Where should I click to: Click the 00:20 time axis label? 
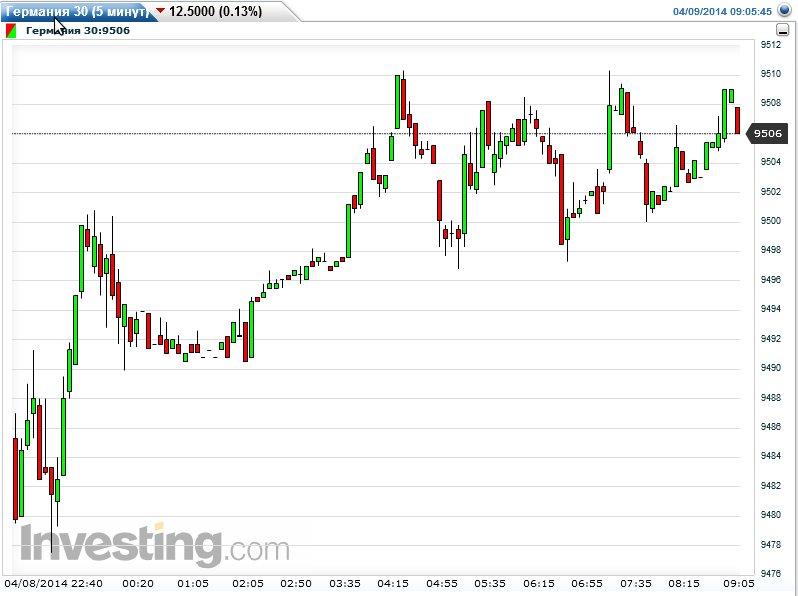[138, 583]
